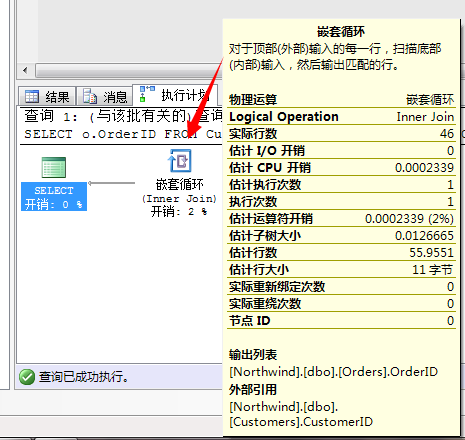Select the nested loops (嵌套循环) operator icon
This screenshot has width=465, height=440.
(x=180, y=161)
